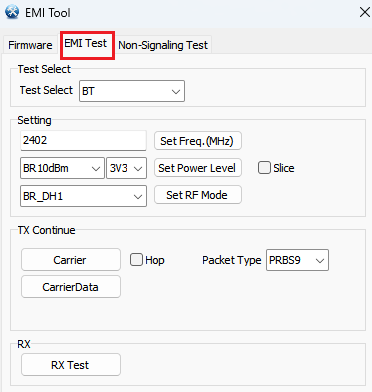Click the CarrierData button

[x=71, y=287]
